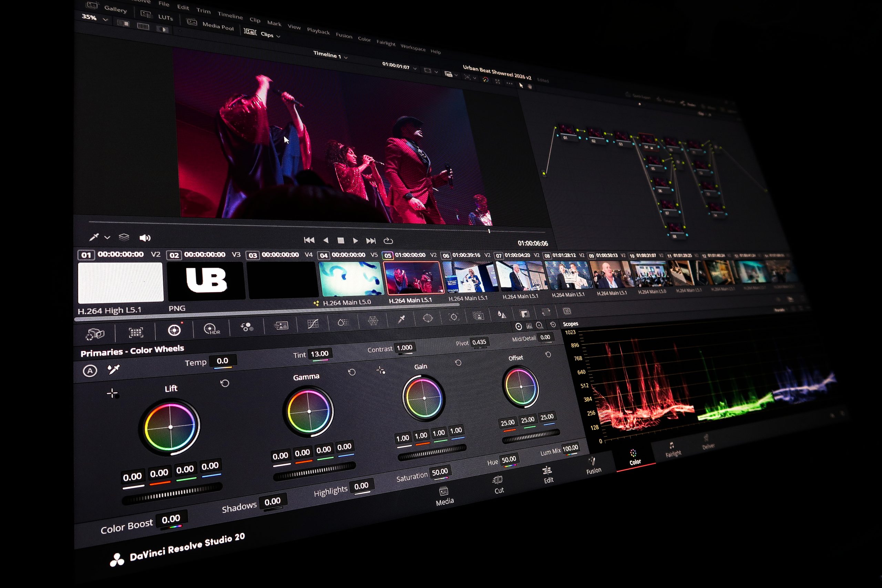The width and height of the screenshot is (882, 588).
Task: Click the Lift wheel reset arrow
Action: click(225, 383)
